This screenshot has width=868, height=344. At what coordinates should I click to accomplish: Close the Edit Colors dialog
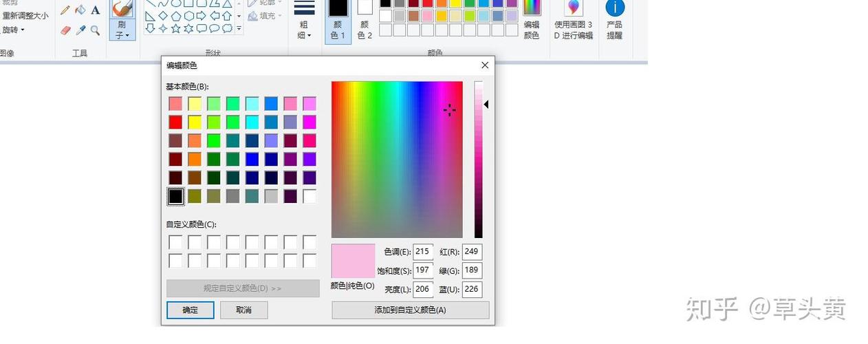coord(485,65)
